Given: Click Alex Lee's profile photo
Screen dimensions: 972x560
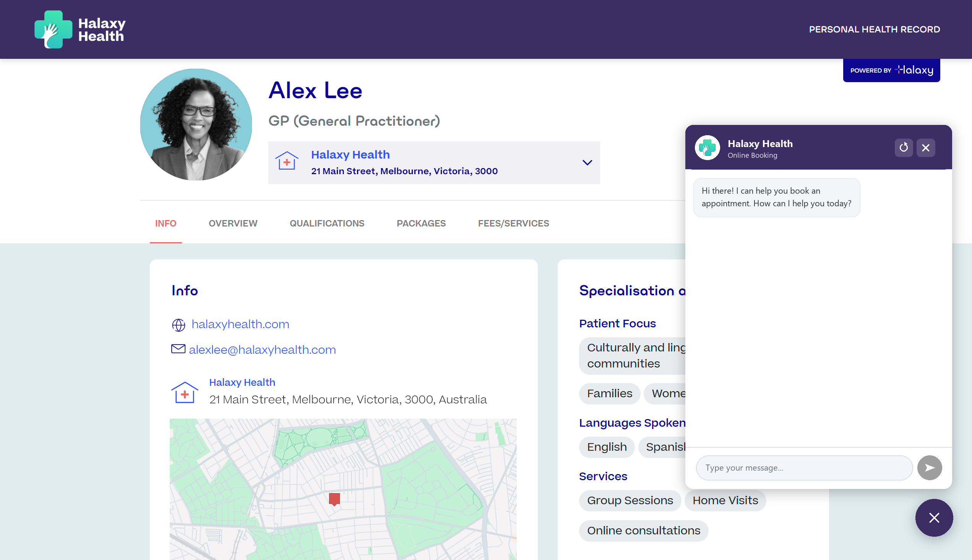Looking at the screenshot, I should [x=196, y=125].
